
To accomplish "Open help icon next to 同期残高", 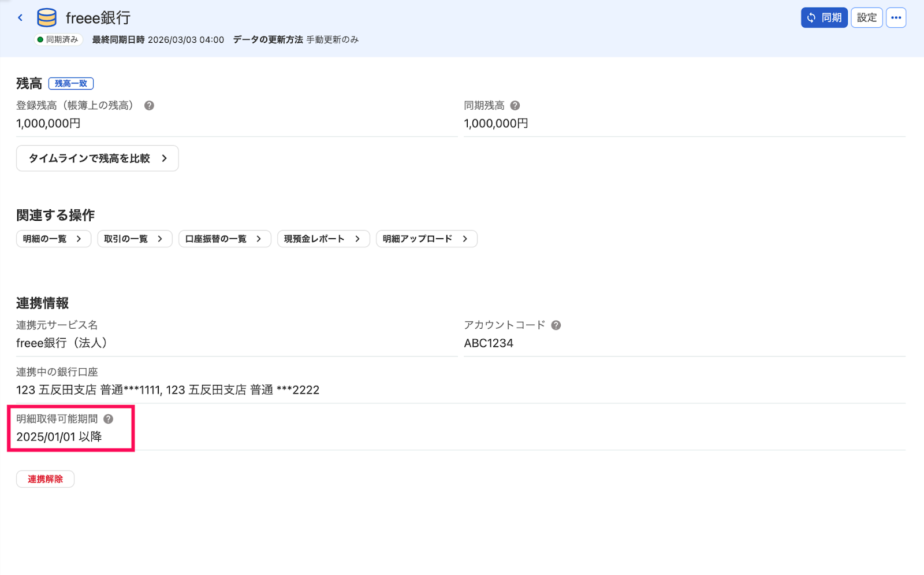I will tap(515, 106).
